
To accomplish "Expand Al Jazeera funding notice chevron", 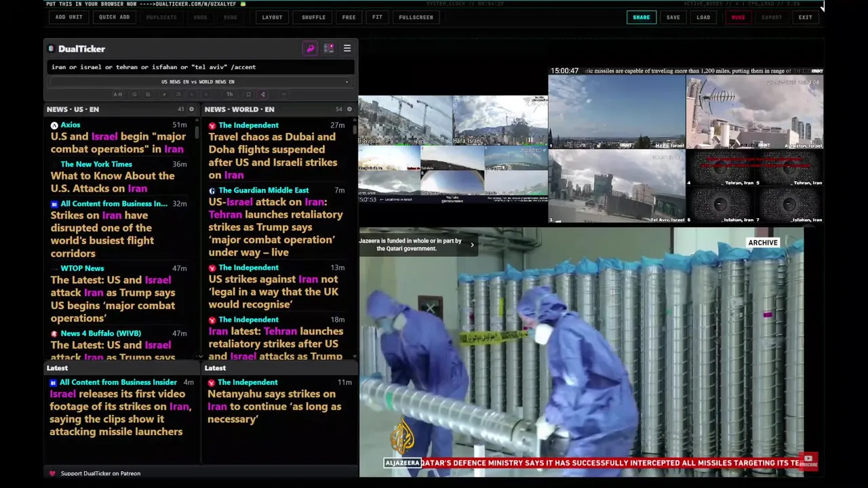I will [473, 245].
